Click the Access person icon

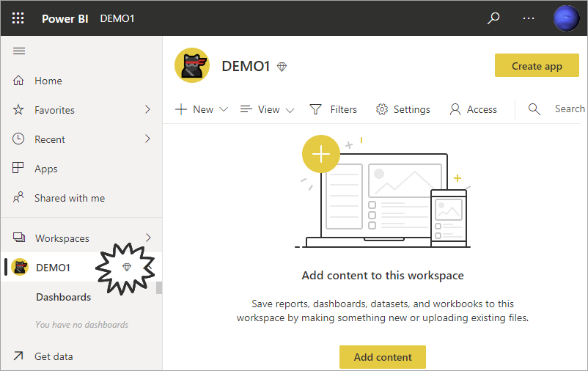[x=455, y=109]
